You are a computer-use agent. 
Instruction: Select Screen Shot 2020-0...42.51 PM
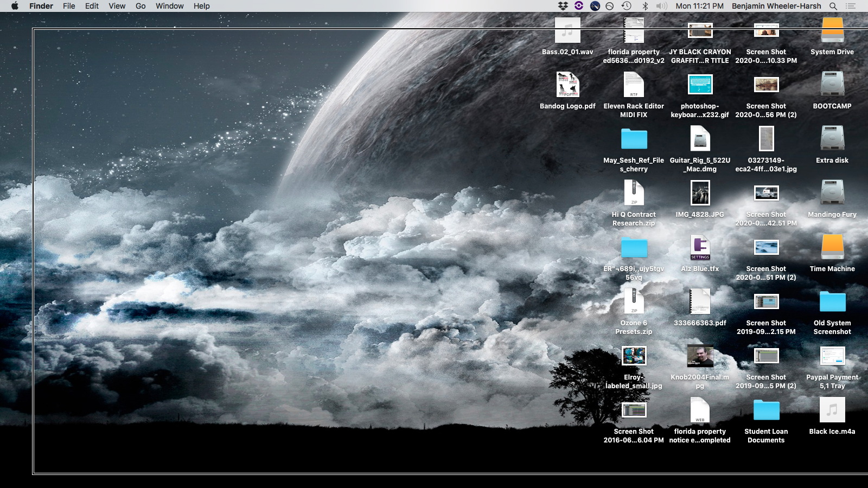click(x=766, y=193)
